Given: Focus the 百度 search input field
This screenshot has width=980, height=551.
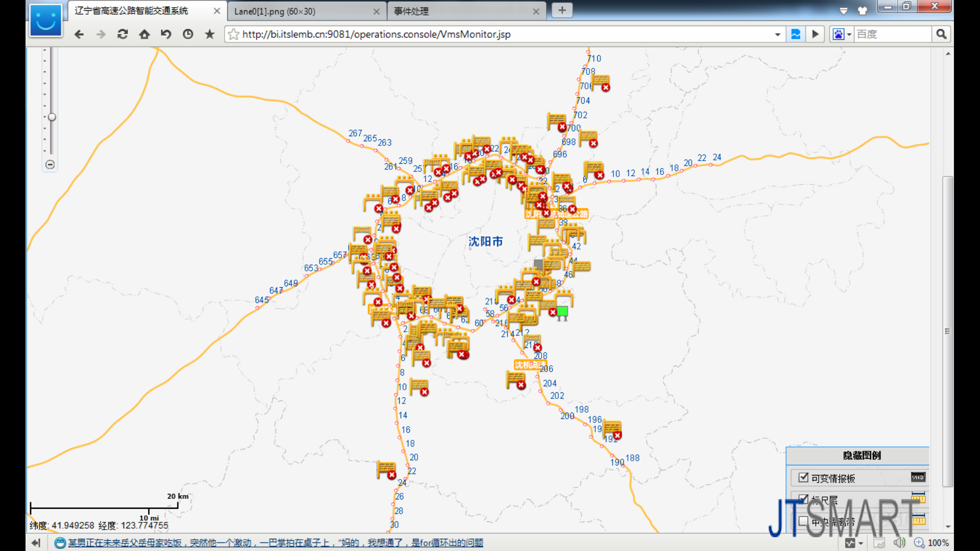Looking at the screenshot, I should (893, 34).
